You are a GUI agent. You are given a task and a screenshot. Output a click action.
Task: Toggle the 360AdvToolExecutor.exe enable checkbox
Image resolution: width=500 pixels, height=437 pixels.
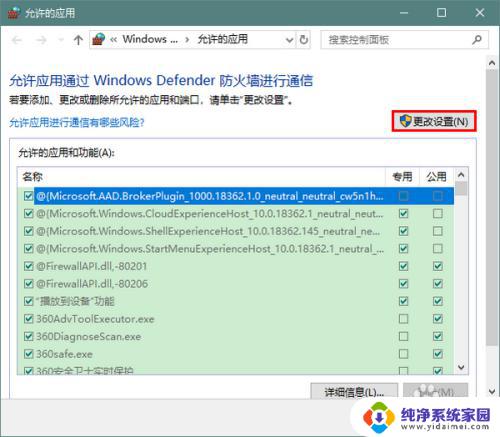[29, 319]
